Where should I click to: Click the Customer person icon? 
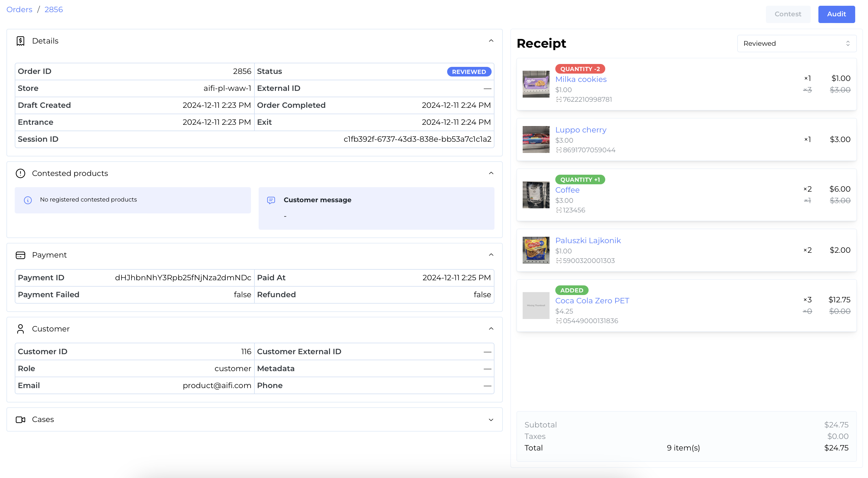[x=20, y=329]
